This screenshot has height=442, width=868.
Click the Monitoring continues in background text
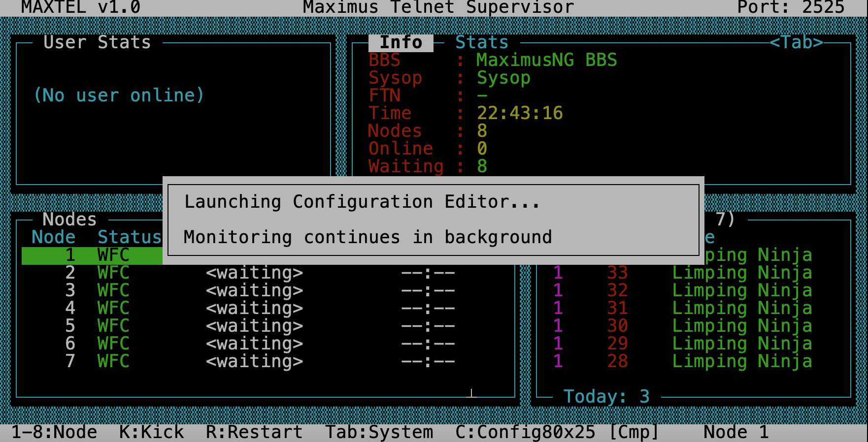[x=368, y=238]
